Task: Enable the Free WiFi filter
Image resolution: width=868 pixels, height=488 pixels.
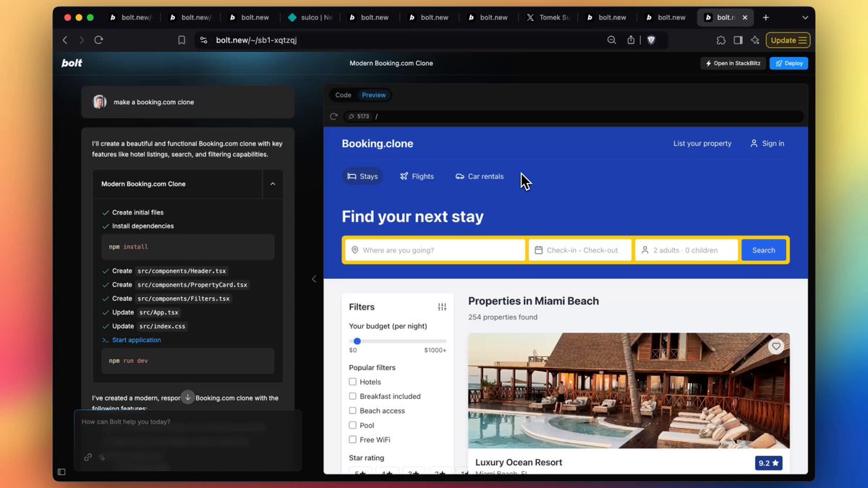Action: click(x=353, y=440)
